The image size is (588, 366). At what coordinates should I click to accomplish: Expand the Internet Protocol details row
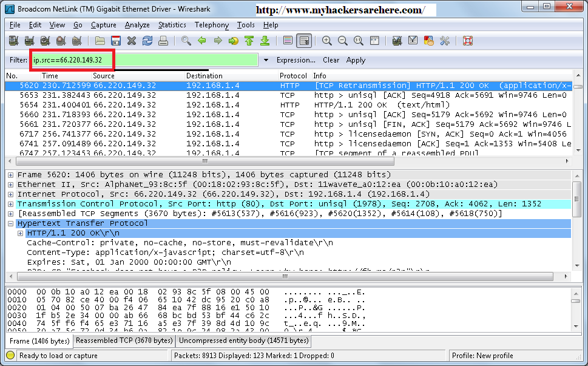tap(10, 195)
